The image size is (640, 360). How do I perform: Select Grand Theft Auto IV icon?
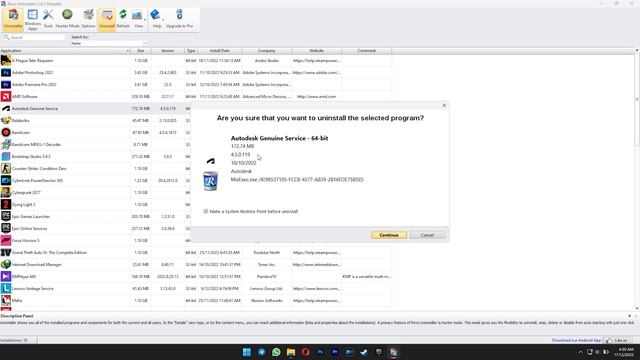tap(6, 252)
